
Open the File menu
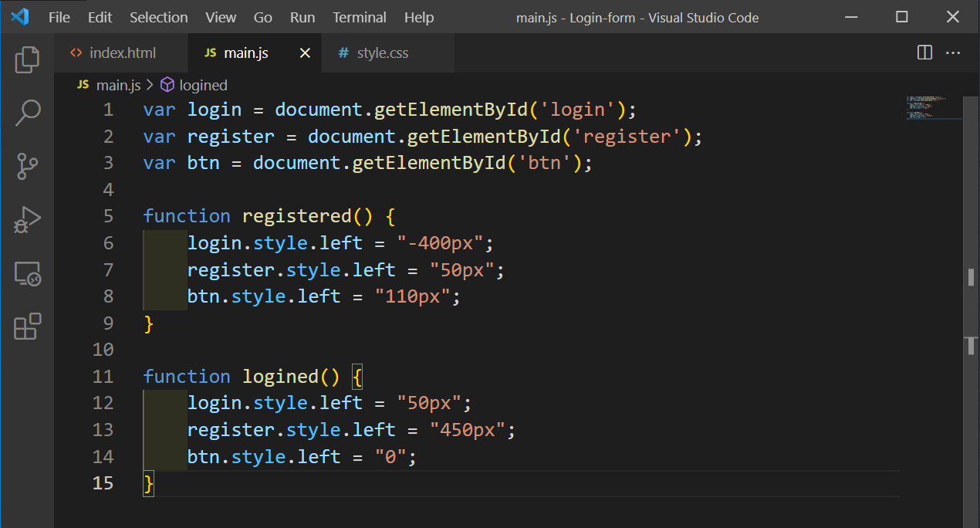(x=59, y=17)
